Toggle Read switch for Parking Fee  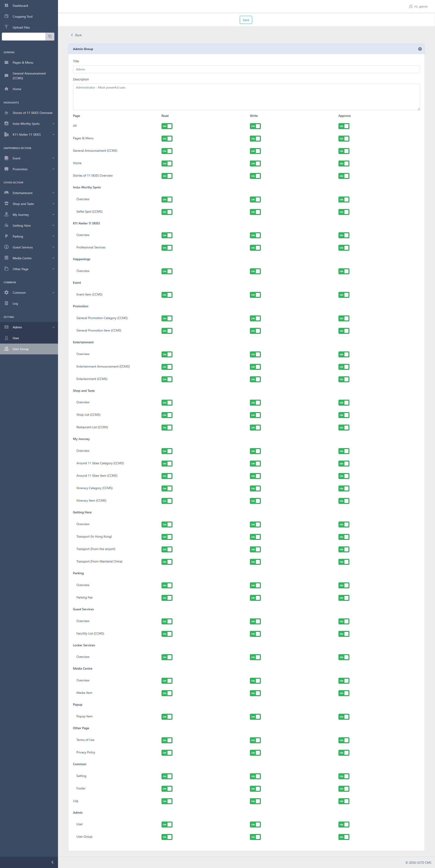(x=167, y=598)
